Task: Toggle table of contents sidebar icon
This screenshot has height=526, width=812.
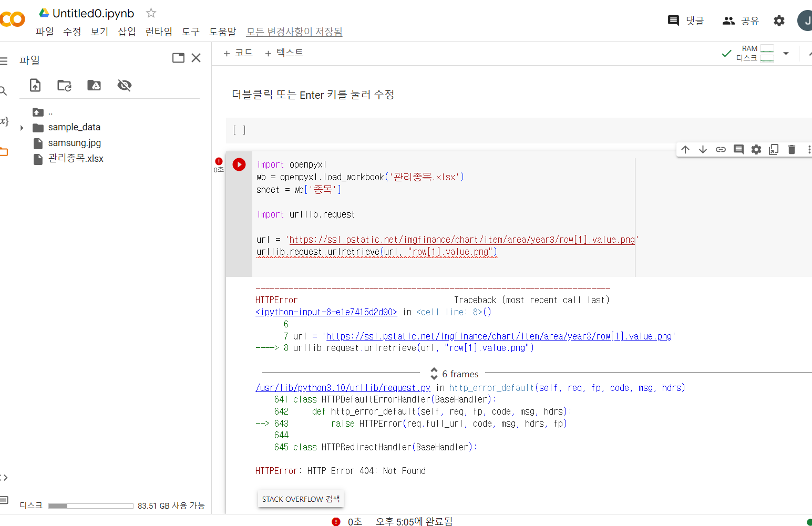Action: 4,61
